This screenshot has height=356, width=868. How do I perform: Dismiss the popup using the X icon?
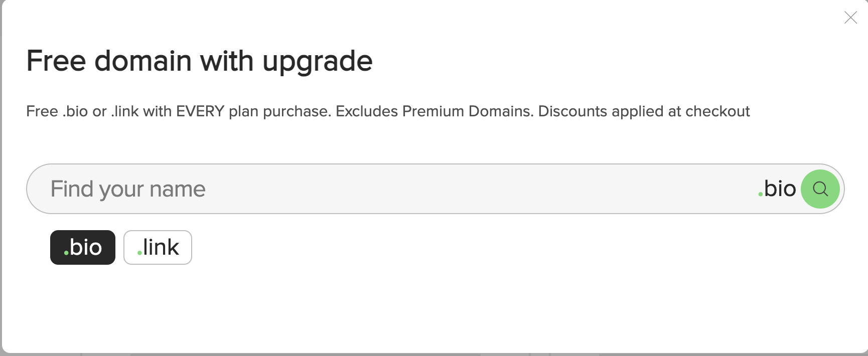(850, 18)
